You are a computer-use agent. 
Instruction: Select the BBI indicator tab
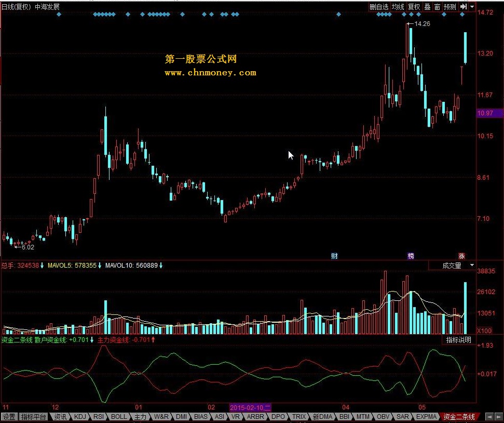344,417
